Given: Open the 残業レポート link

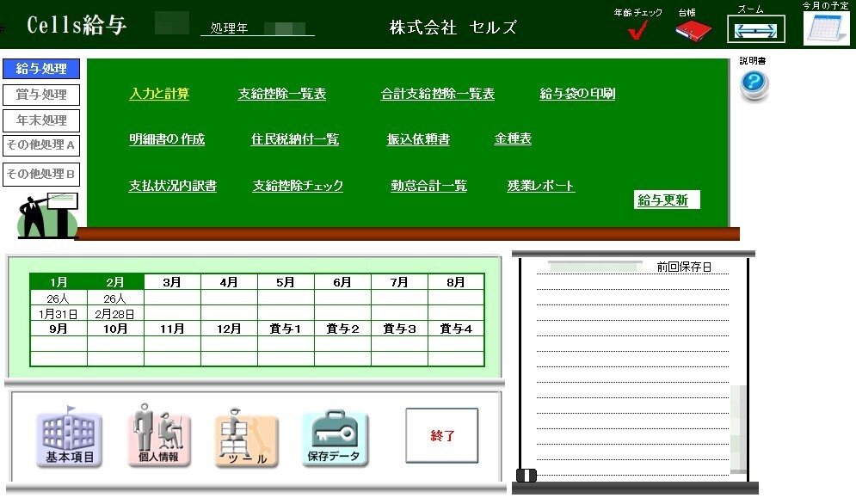Looking at the screenshot, I should coord(540,186).
